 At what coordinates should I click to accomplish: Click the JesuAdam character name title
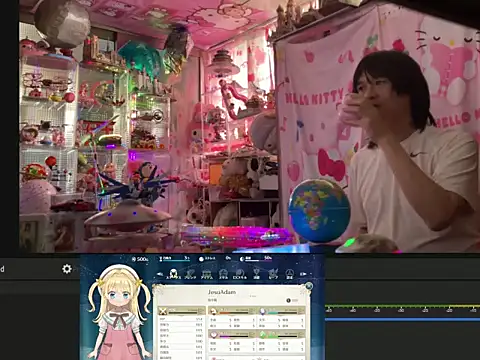pyautogui.click(x=222, y=292)
